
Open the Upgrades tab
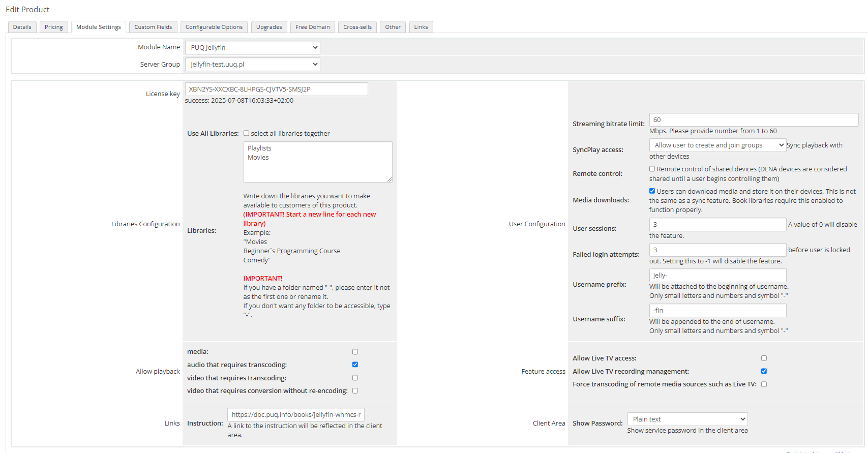pos(269,27)
